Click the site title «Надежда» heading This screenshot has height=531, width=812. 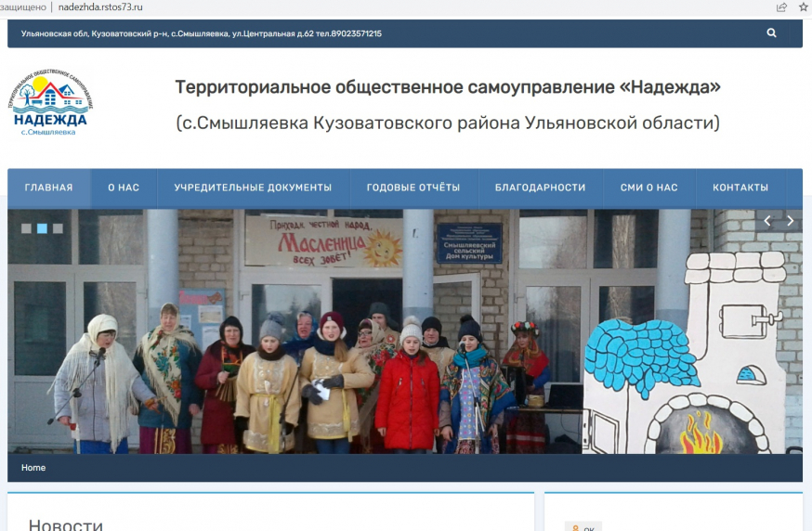(x=448, y=87)
